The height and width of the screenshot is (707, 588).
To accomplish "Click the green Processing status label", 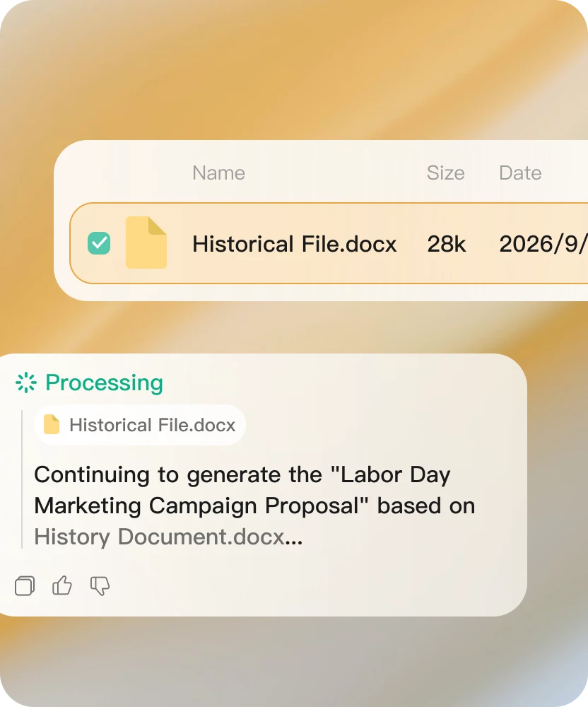I will [x=104, y=382].
